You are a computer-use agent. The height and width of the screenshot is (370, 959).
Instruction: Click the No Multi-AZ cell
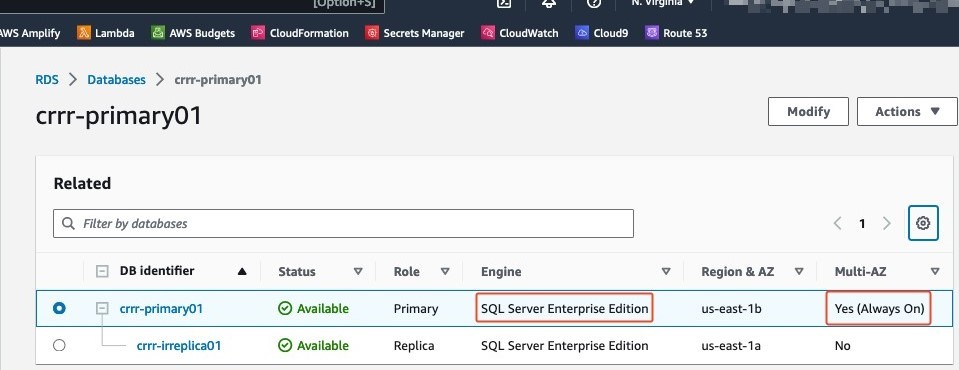point(843,346)
